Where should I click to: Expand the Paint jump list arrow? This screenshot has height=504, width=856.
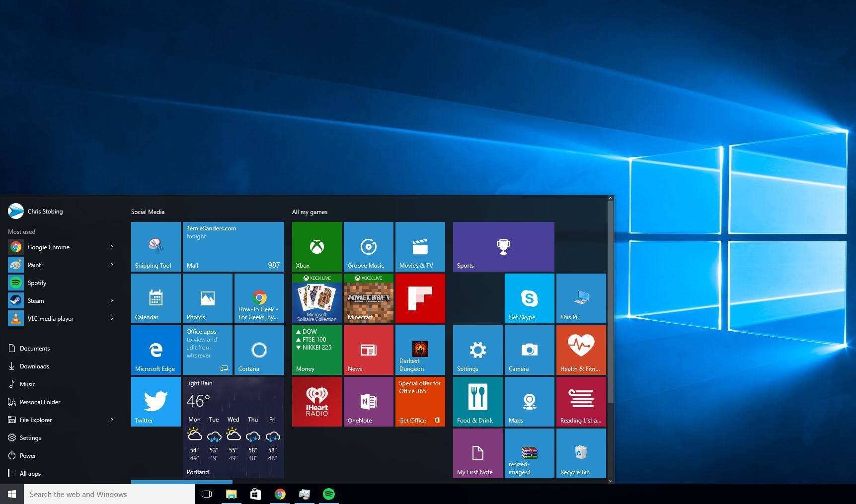[112, 265]
